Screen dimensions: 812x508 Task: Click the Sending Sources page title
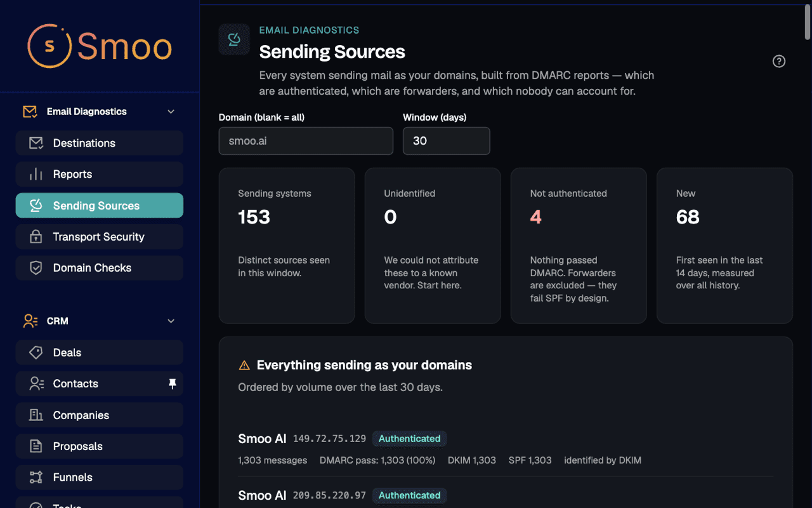pos(332,51)
